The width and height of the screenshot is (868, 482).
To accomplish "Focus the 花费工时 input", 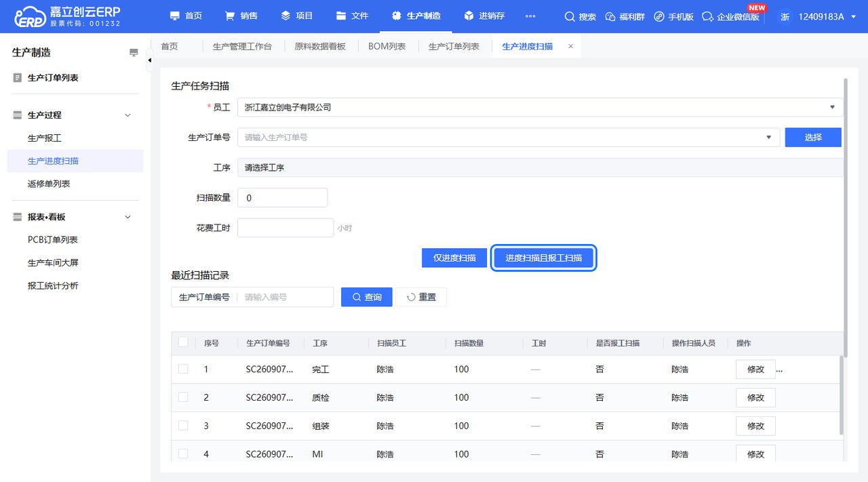I will click(x=285, y=228).
